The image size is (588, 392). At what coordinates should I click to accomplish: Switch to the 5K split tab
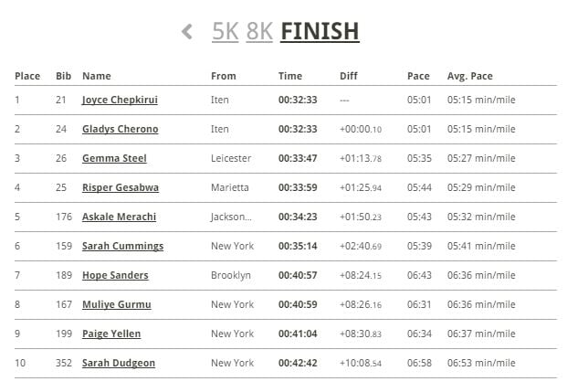225,31
